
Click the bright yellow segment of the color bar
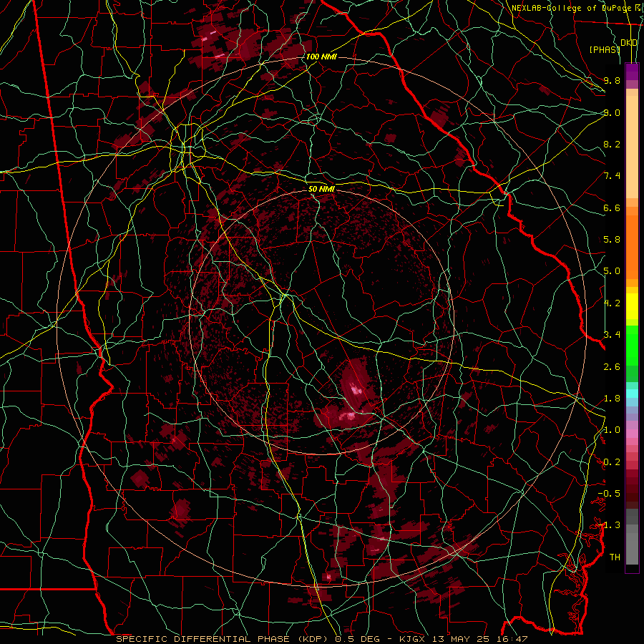pyautogui.click(x=632, y=306)
